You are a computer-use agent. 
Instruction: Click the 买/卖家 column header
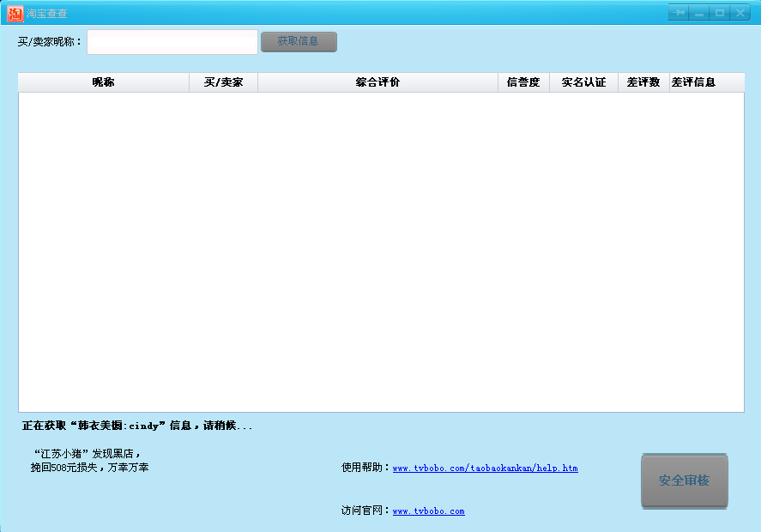tap(223, 82)
